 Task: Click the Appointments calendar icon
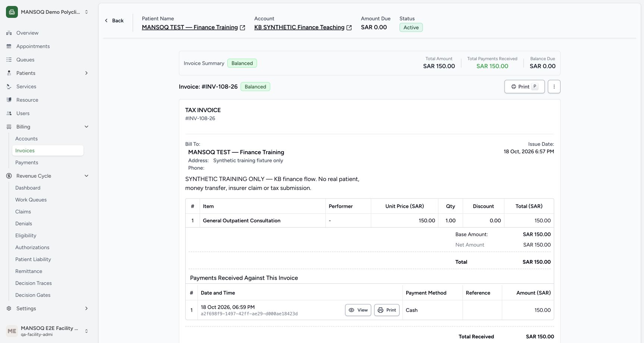[9, 46]
